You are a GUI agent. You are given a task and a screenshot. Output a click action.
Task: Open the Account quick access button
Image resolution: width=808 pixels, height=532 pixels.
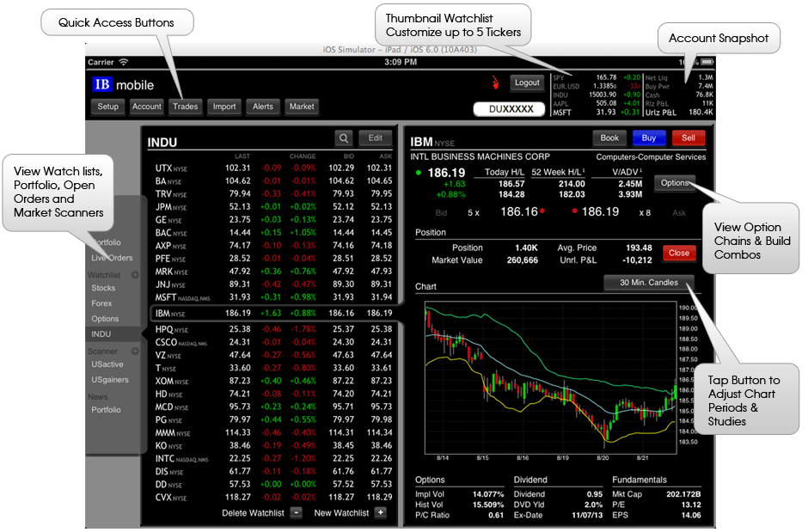(147, 107)
